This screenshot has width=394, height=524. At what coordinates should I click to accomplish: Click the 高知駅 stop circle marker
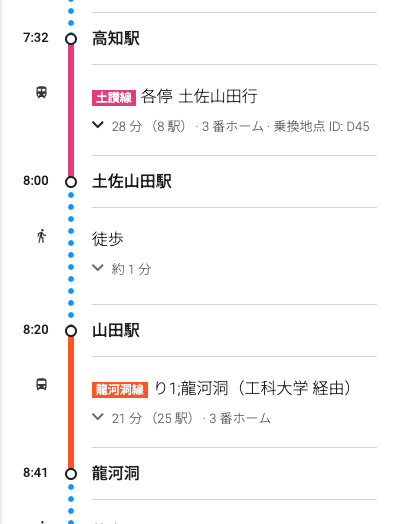tap(71, 39)
